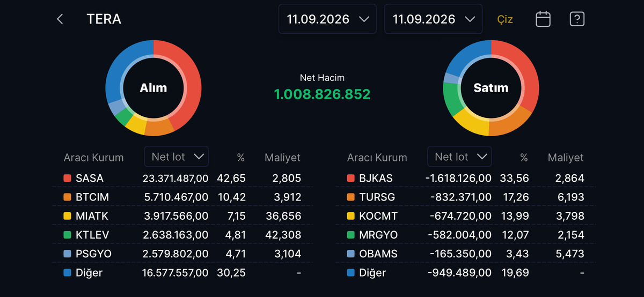
Task: Click the Net Hacim label
Action: pyautogui.click(x=322, y=78)
